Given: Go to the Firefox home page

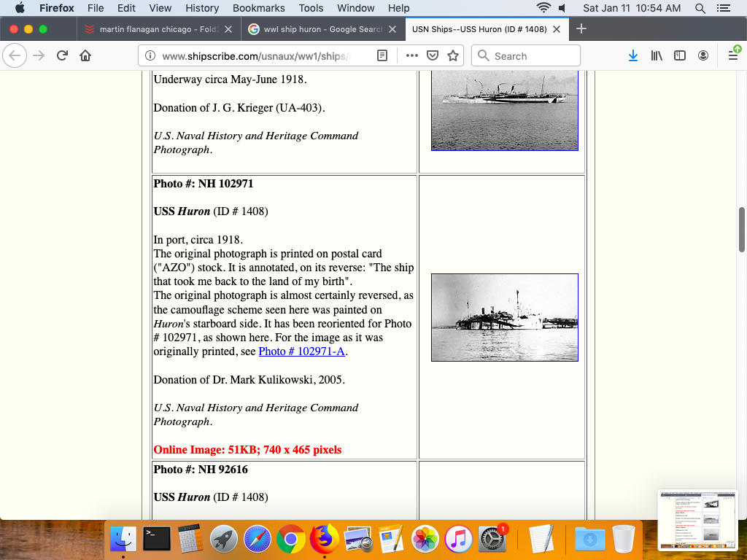Looking at the screenshot, I should tap(85, 56).
